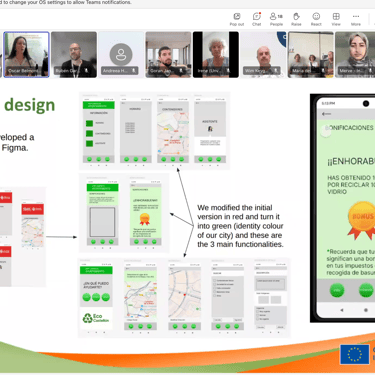Viewport: 375px width, 375px height.
Task: Pop out the shared content window
Action: coord(237,19)
